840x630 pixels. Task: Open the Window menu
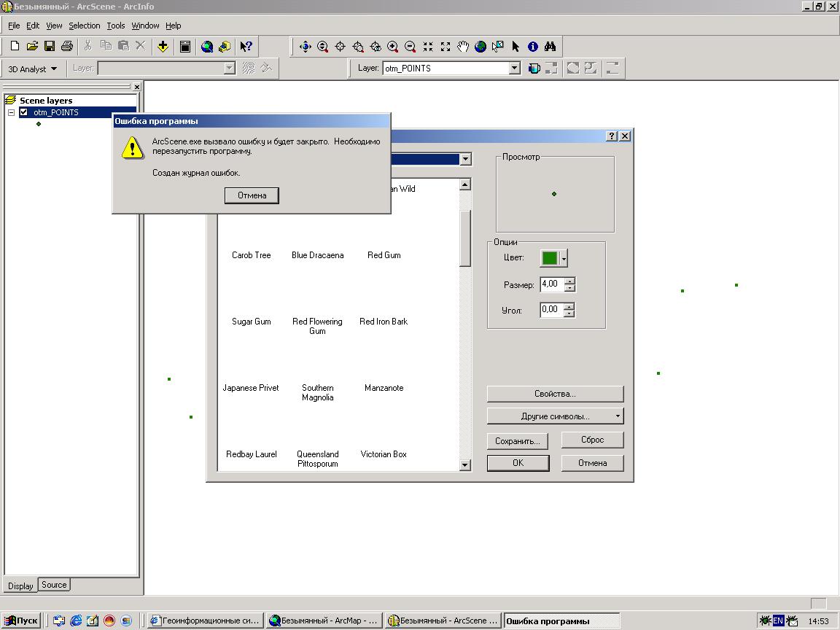coord(145,26)
